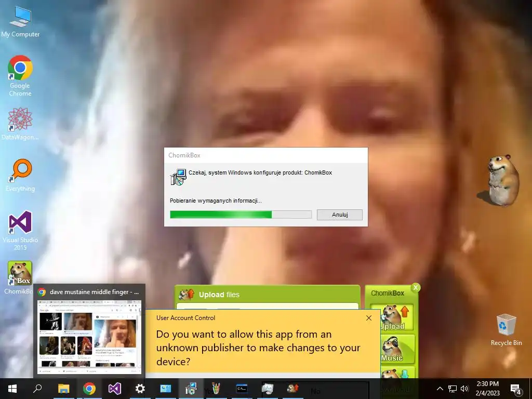Open File Explorer from the taskbar
Viewport: 532px width, 399px height.
tap(63, 389)
